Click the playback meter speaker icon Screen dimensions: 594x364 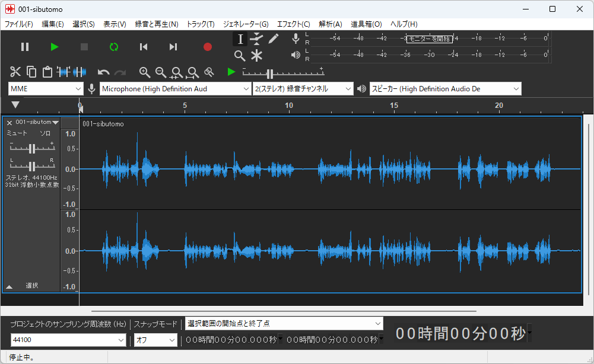tap(296, 55)
